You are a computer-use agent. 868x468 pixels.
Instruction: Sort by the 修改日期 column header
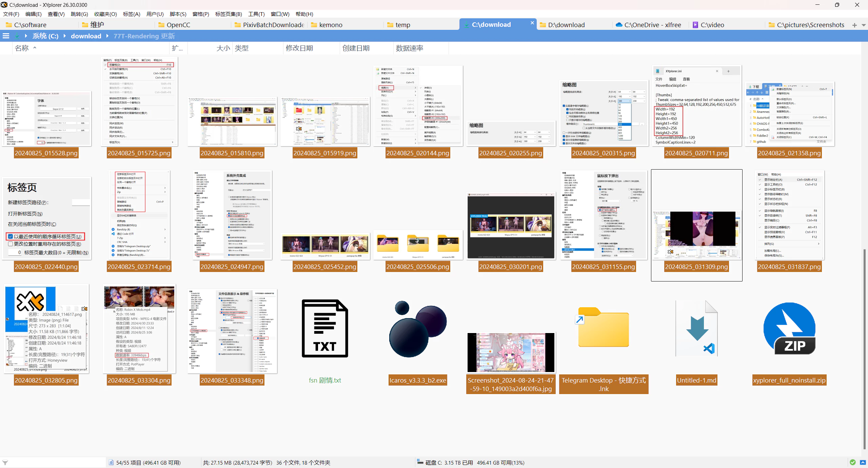click(311, 48)
